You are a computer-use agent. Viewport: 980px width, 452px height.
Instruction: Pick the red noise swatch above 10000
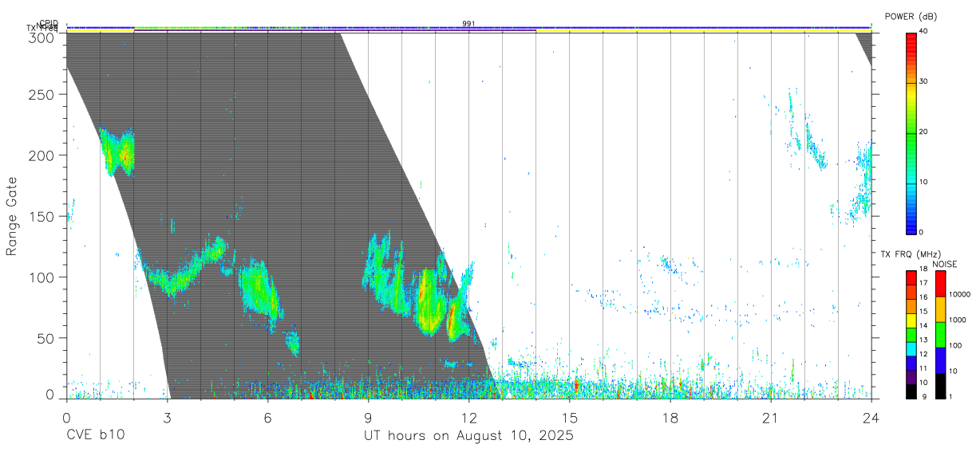tap(941, 284)
